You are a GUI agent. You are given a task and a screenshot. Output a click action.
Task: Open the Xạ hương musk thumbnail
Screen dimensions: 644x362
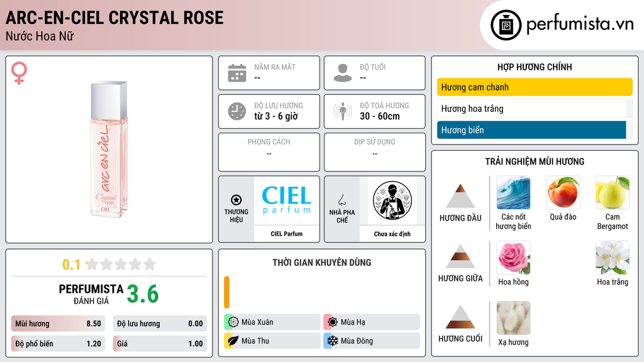[x=513, y=317]
